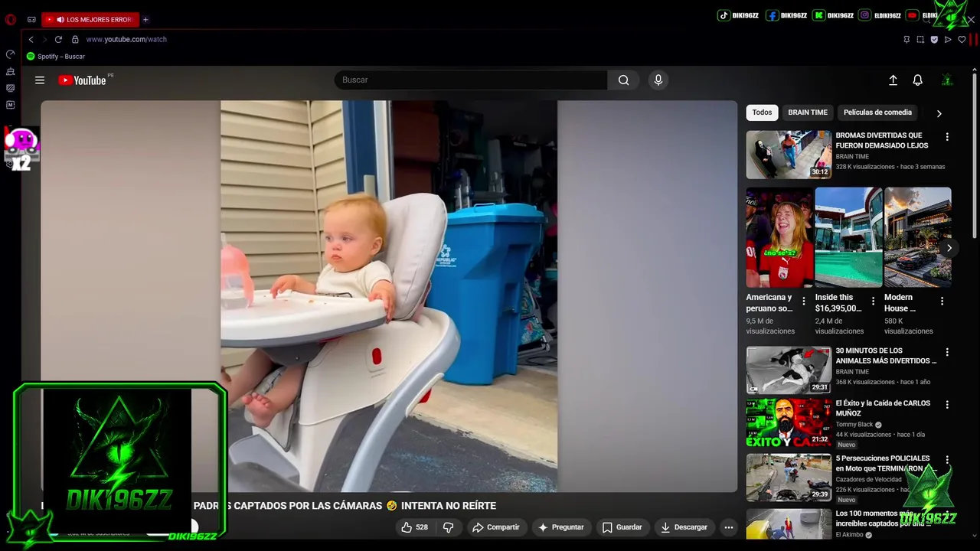
Task: Mute audio on the LOS MEJORES ERRORES tab
Action: 60,20
